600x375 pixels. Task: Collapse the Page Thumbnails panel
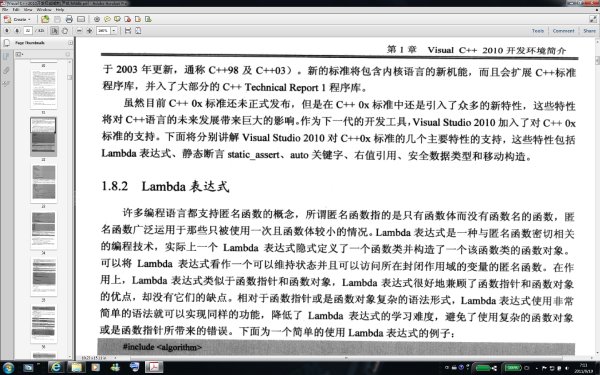pos(70,42)
